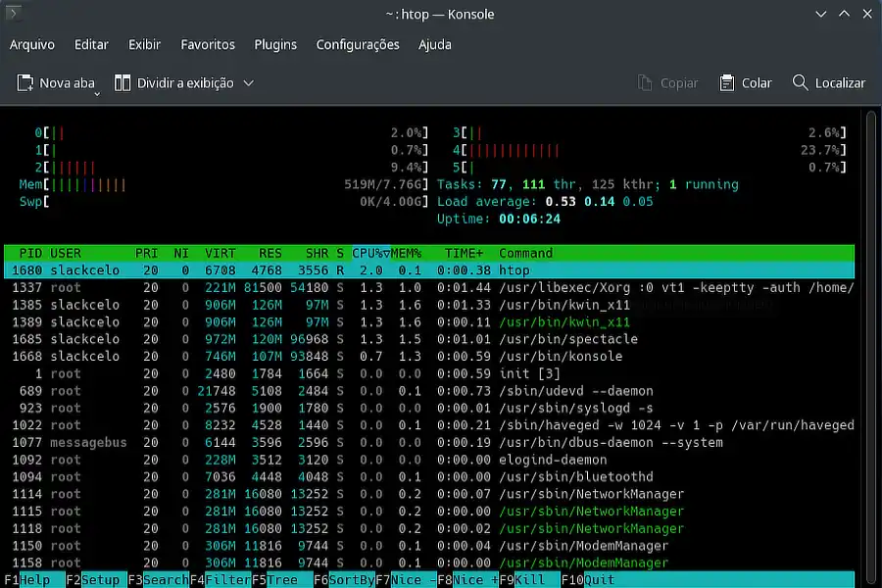Sort by the Command column header

tap(525, 253)
